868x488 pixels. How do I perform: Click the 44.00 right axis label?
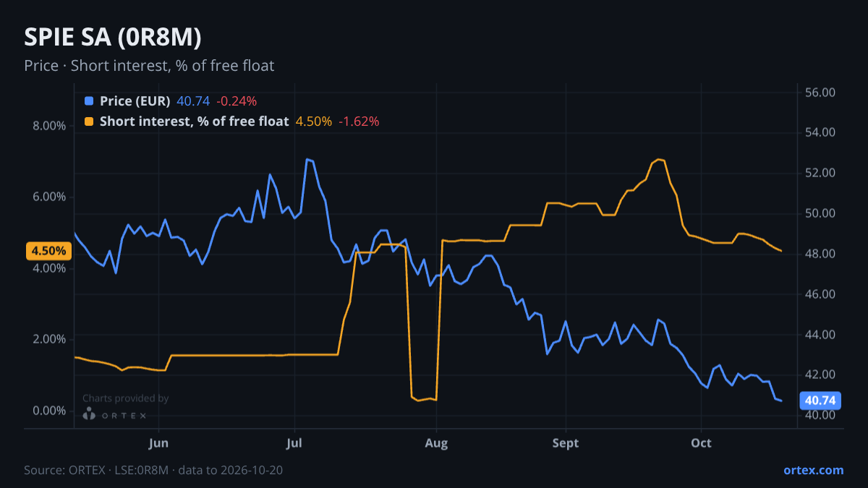tap(820, 335)
